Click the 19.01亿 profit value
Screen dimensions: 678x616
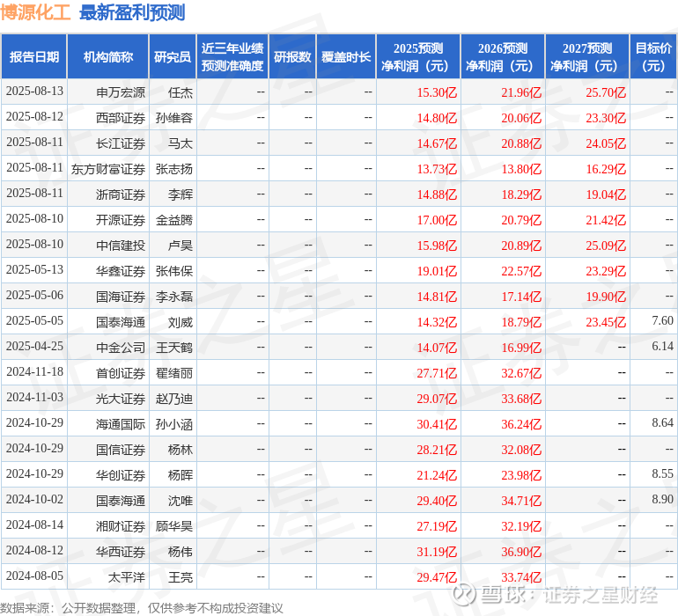point(437,271)
